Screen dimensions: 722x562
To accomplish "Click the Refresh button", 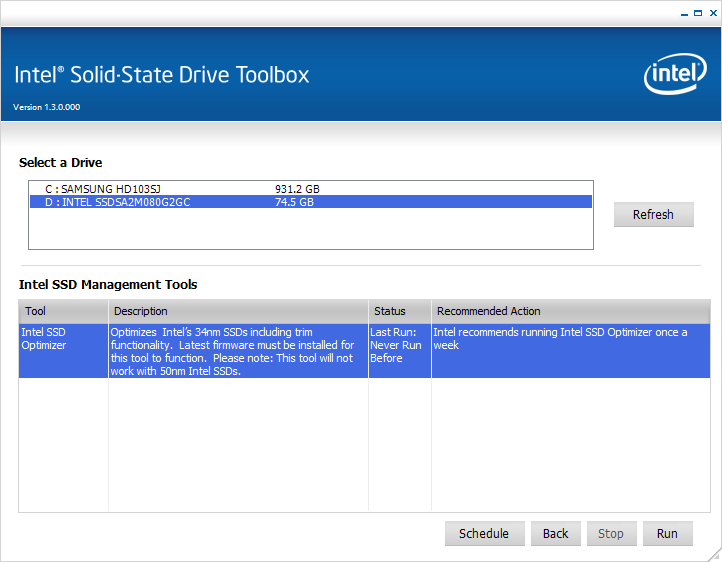I will tap(653, 214).
